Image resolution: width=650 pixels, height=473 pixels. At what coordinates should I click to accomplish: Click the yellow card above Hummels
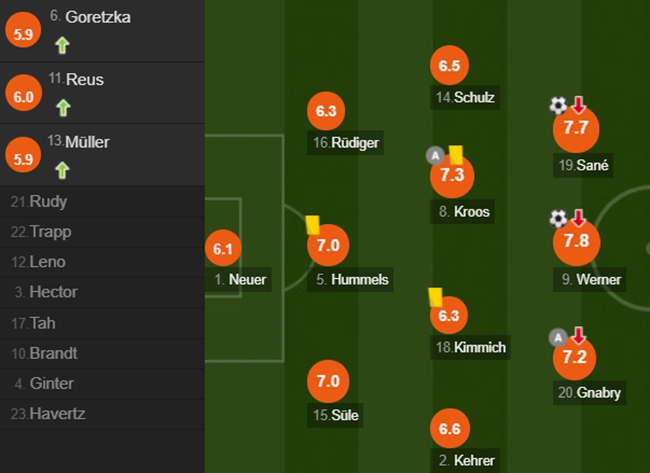click(x=311, y=226)
